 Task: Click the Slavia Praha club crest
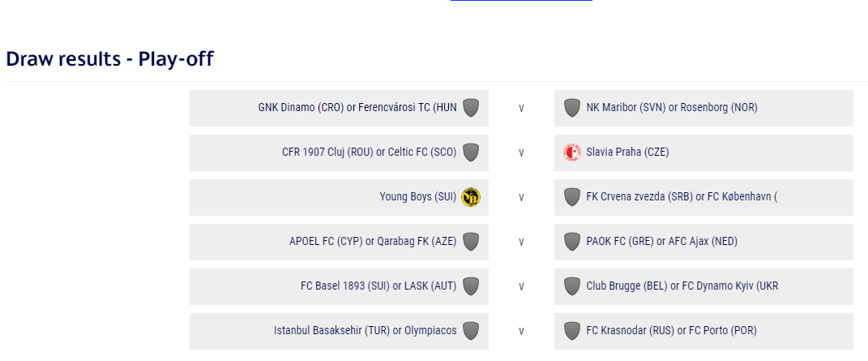click(x=572, y=153)
